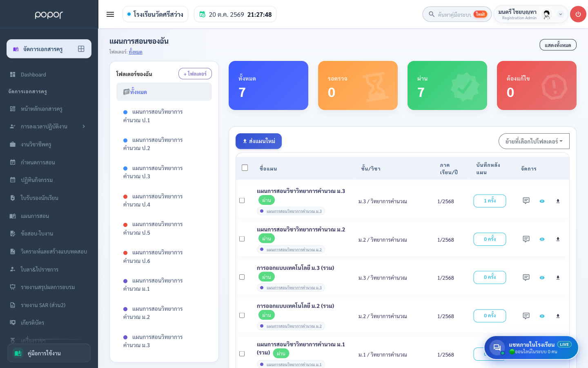Screen dimensions: 588x368
Task: Click the popor logo
Action: pos(49,15)
